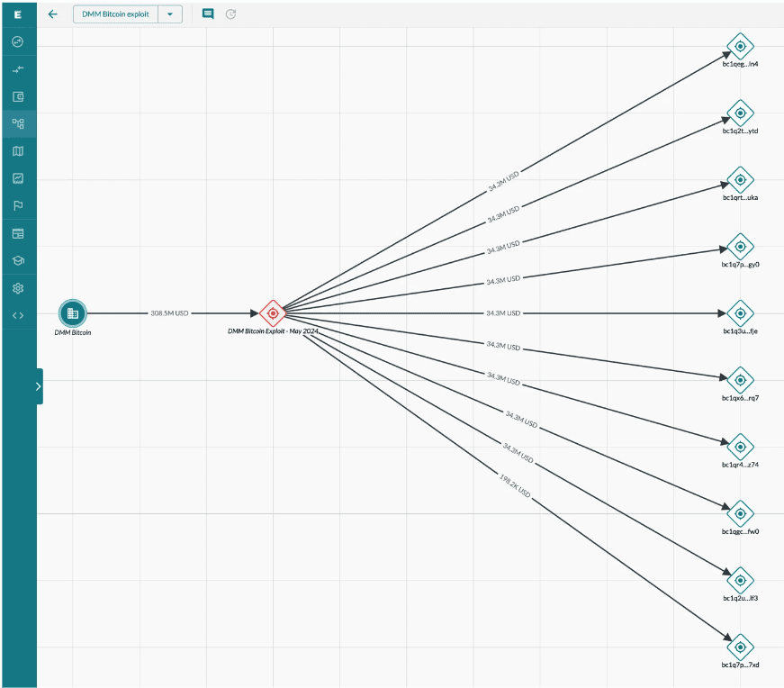Viewport: 784px width, 688px height.
Task: Click the back arrow in top toolbar
Action: click(52, 14)
